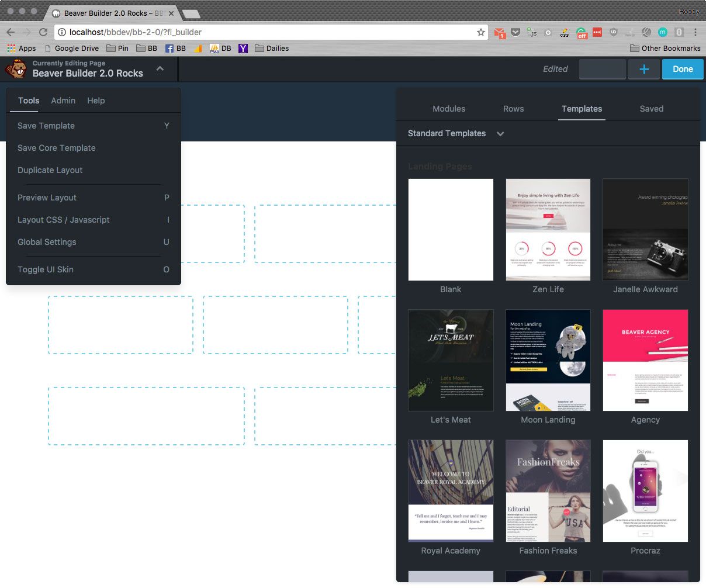Open Chrome's three-dot menu
This screenshot has height=588, width=706.
coord(695,32)
